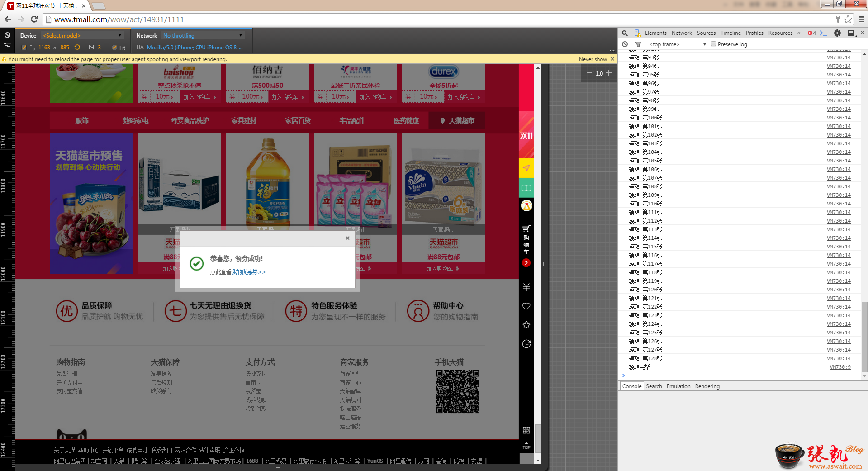Viewport: 868px width, 471px height.
Task: Uncheck the Fit checkbox
Action: click(x=114, y=48)
